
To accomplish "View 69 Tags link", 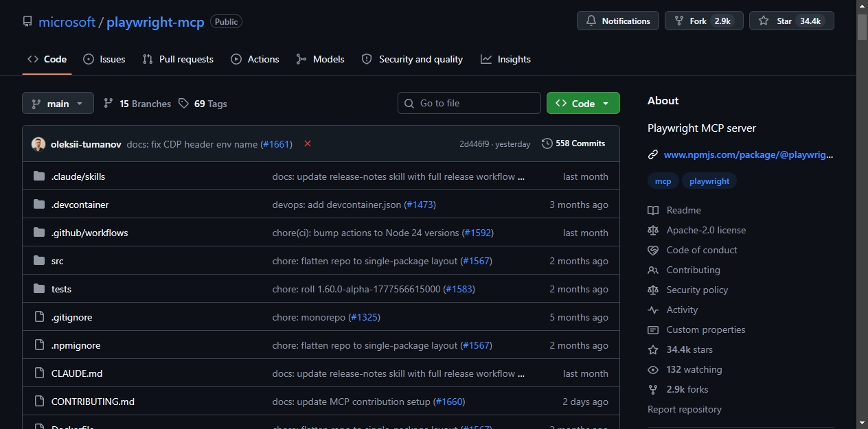I will pyautogui.click(x=203, y=104).
